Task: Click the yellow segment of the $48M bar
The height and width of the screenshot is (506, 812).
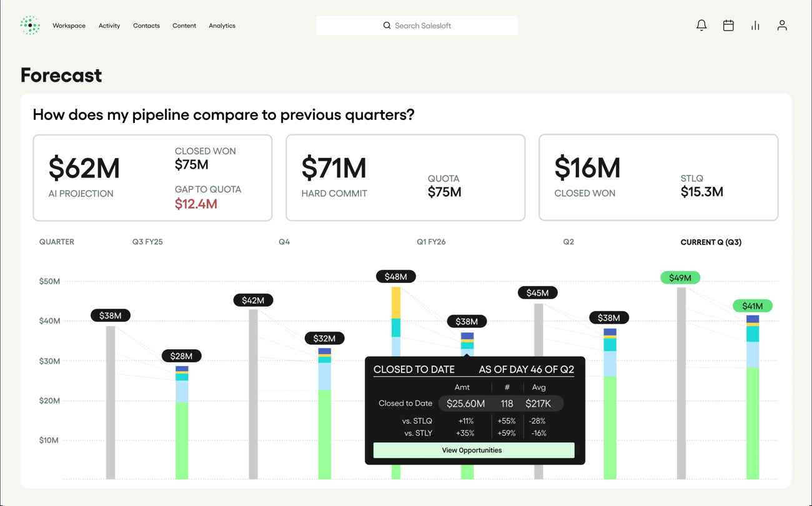Action: point(396,303)
